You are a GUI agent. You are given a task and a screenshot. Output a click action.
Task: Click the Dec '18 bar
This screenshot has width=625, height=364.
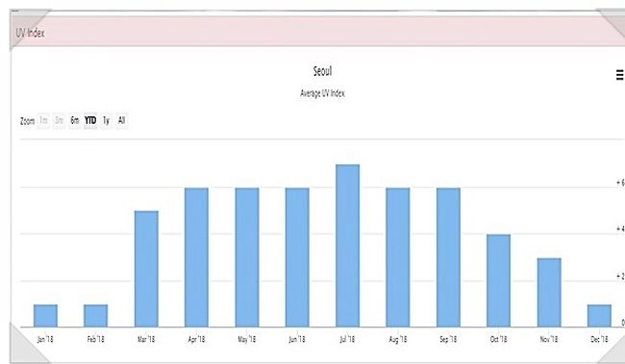pos(599,316)
